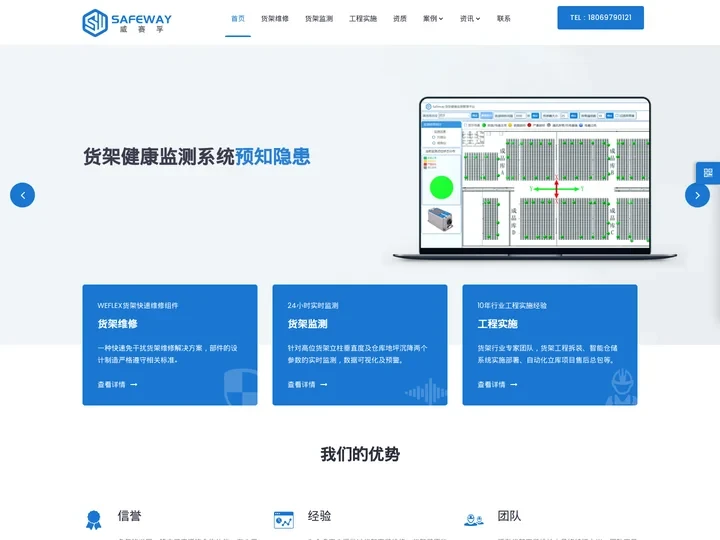720x540 pixels.
Task: Click the people icon beside 团队
Action: tap(474, 520)
